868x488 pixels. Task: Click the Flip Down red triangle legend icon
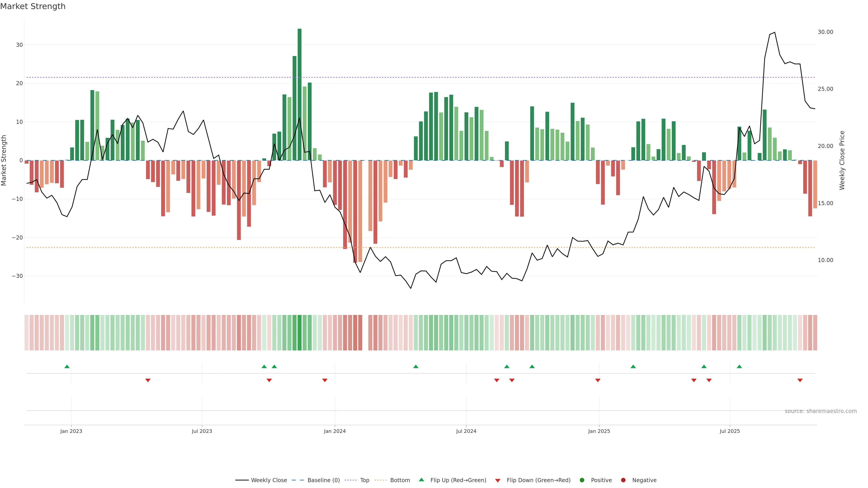[498, 480]
